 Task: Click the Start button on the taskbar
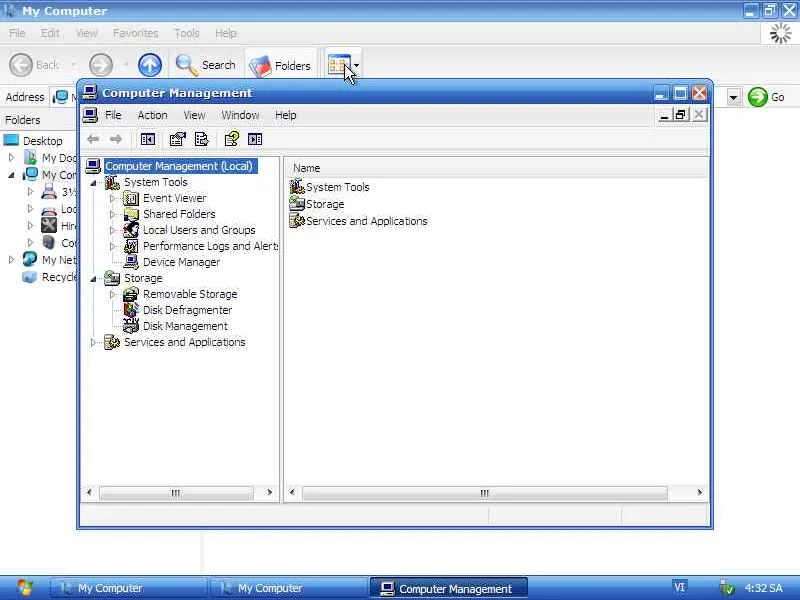point(24,588)
